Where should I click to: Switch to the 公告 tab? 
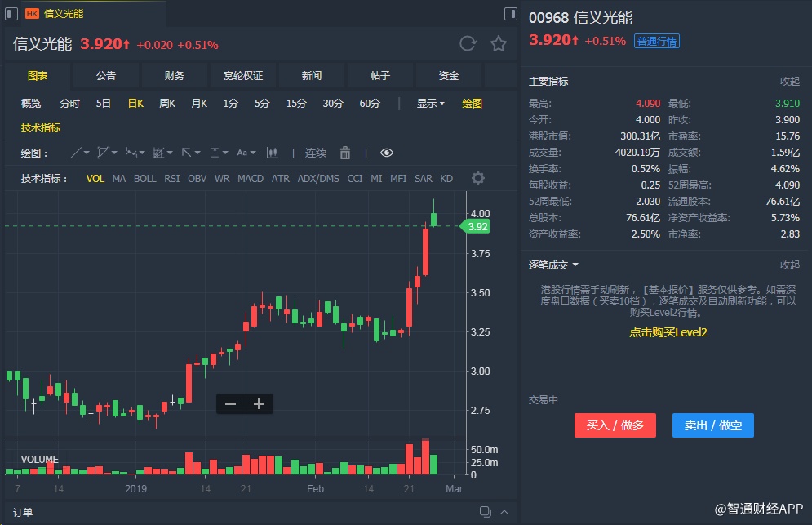click(105, 76)
